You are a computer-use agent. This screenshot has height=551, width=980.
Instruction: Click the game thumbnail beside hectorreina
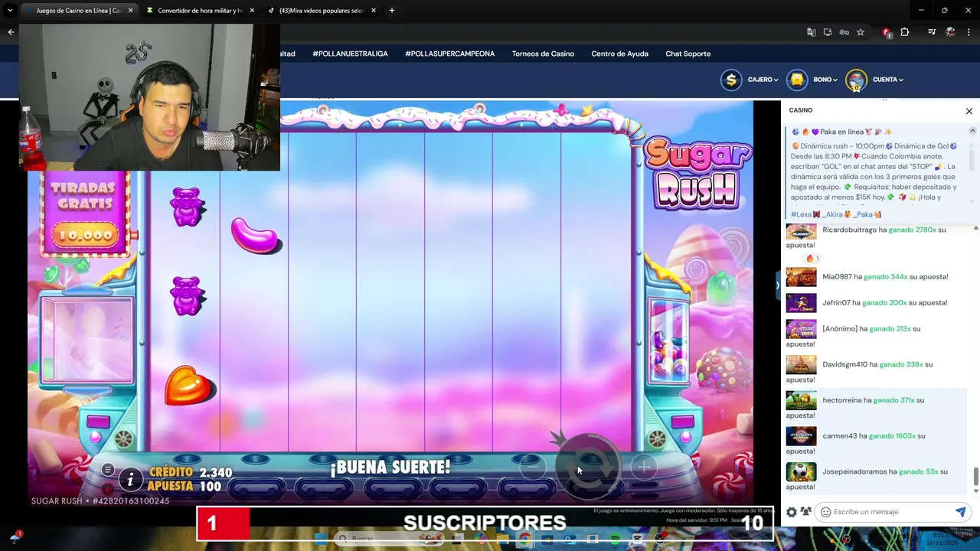coord(801,400)
